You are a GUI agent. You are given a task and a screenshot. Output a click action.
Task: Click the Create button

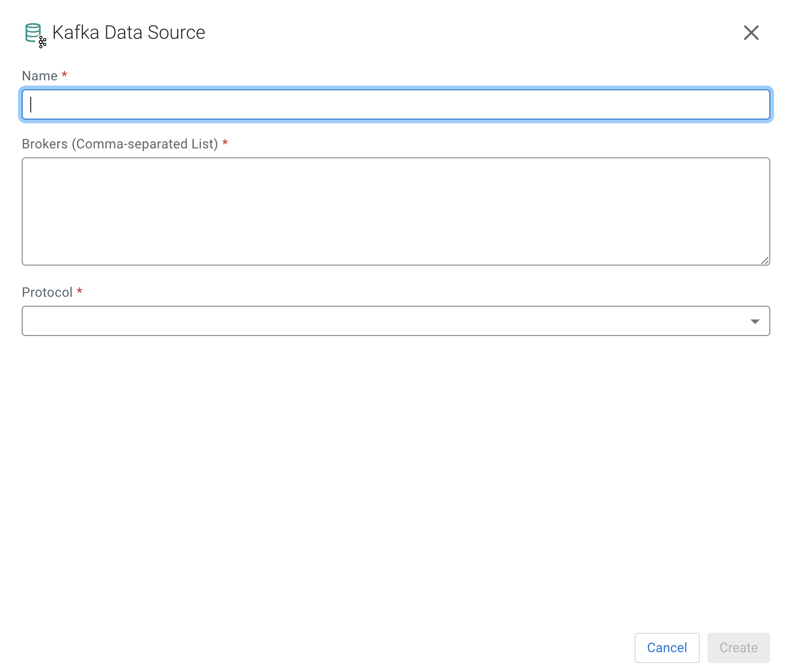coord(738,647)
